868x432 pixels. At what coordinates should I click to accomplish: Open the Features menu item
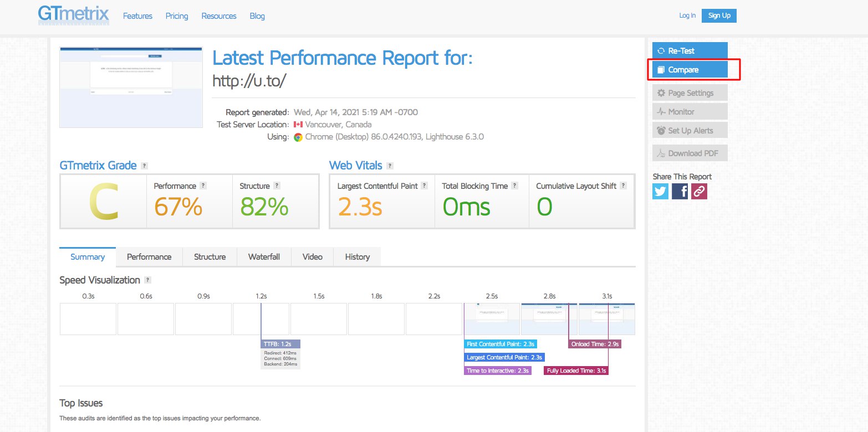coord(137,16)
